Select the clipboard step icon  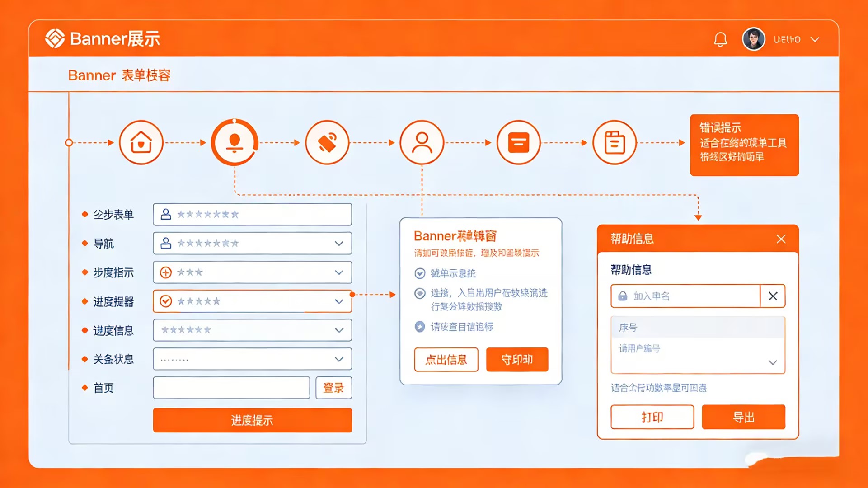coord(615,142)
